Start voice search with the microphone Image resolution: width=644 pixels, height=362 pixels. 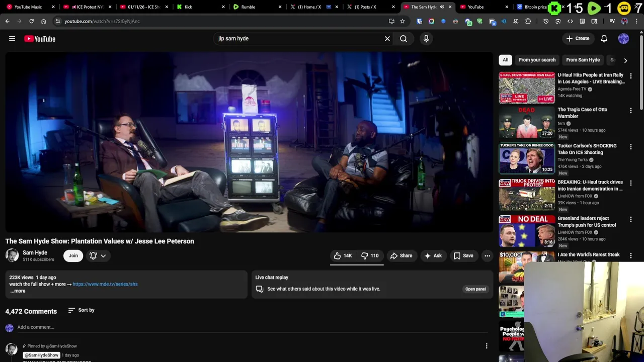pyautogui.click(x=426, y=39)
